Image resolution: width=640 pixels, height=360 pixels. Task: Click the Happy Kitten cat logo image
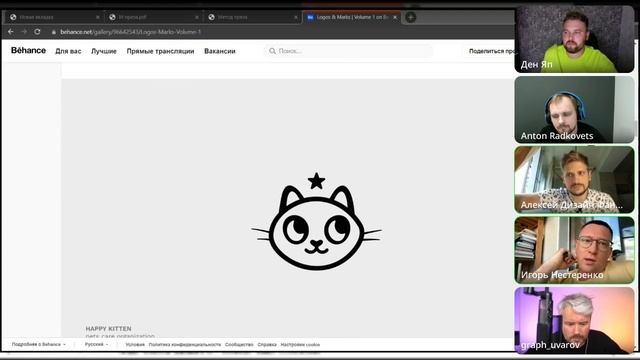click(316, 221)
